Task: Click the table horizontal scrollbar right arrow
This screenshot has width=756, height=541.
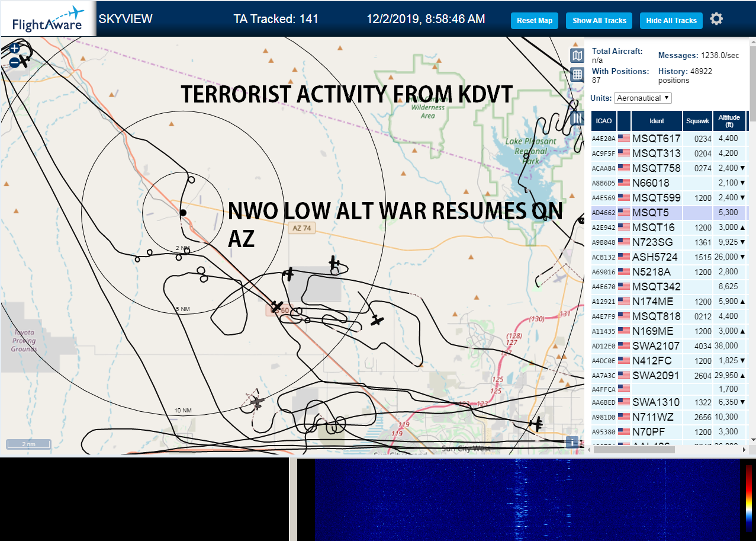Action: tap(744, 451)
